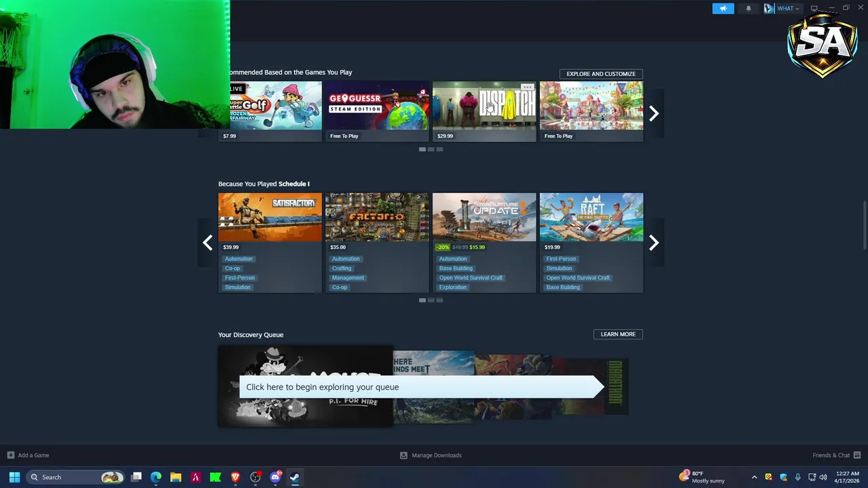The width and height of the screenshot is (868, 488).
Task: Click the Schedule I title link
Action: (x=294, y=184)
